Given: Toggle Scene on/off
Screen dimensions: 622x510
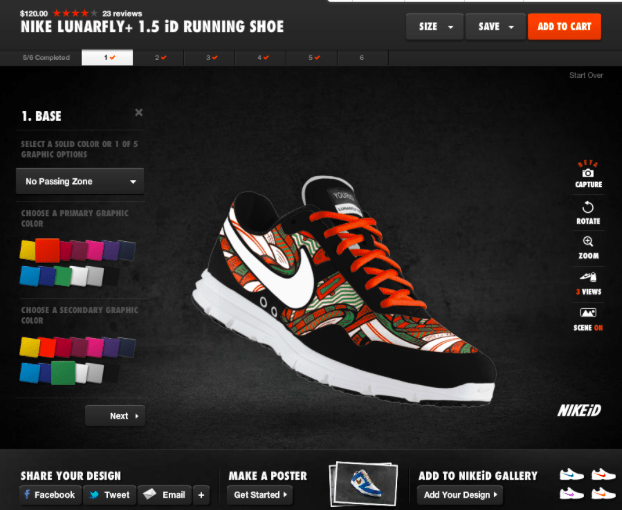Looking at the screenshot, I should tap(588, 315).
